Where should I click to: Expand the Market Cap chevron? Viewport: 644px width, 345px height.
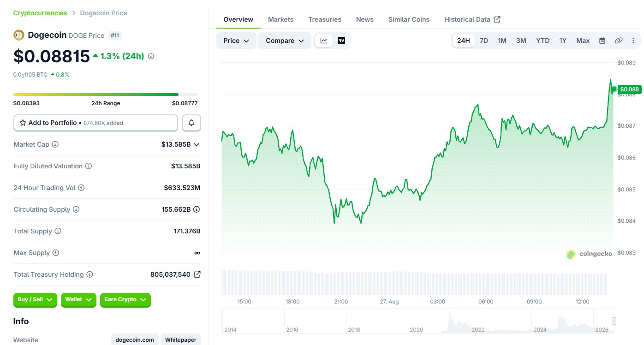click(x=197, y=144)
